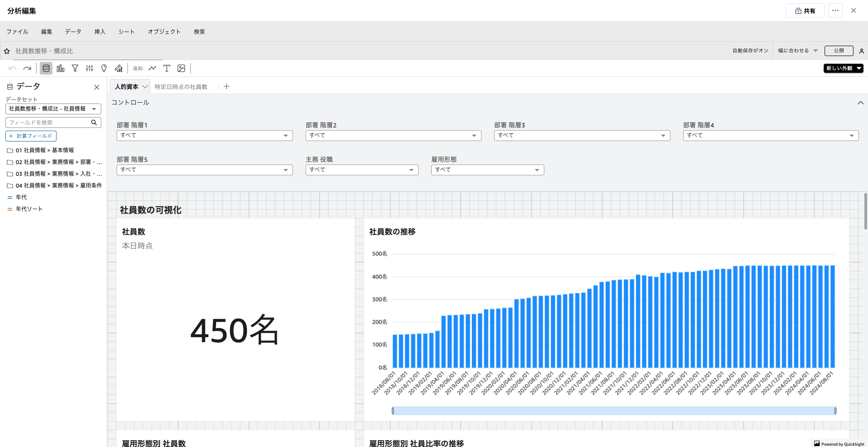Screen dimensions: 868x447
Task: Add an image with picture icon
Action: 181,68
